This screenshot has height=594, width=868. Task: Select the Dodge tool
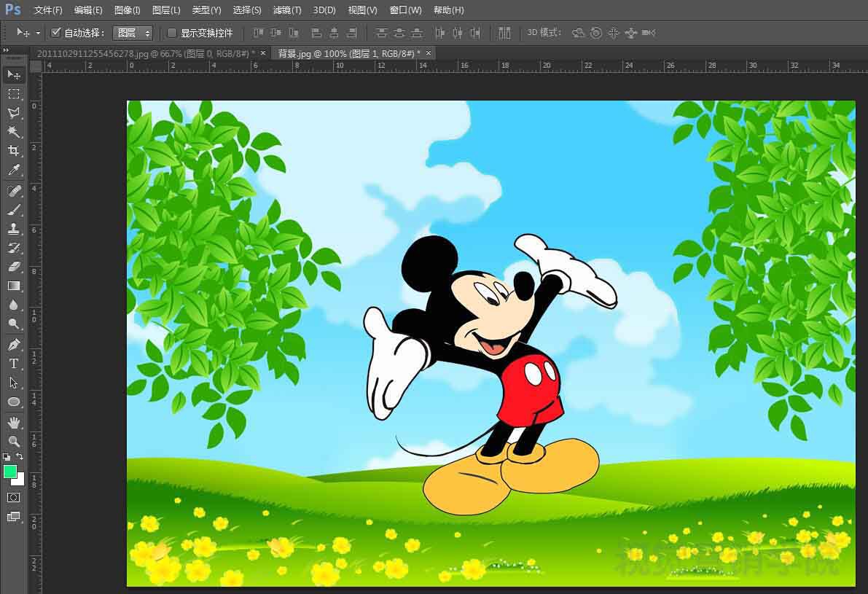coord(14,324)
